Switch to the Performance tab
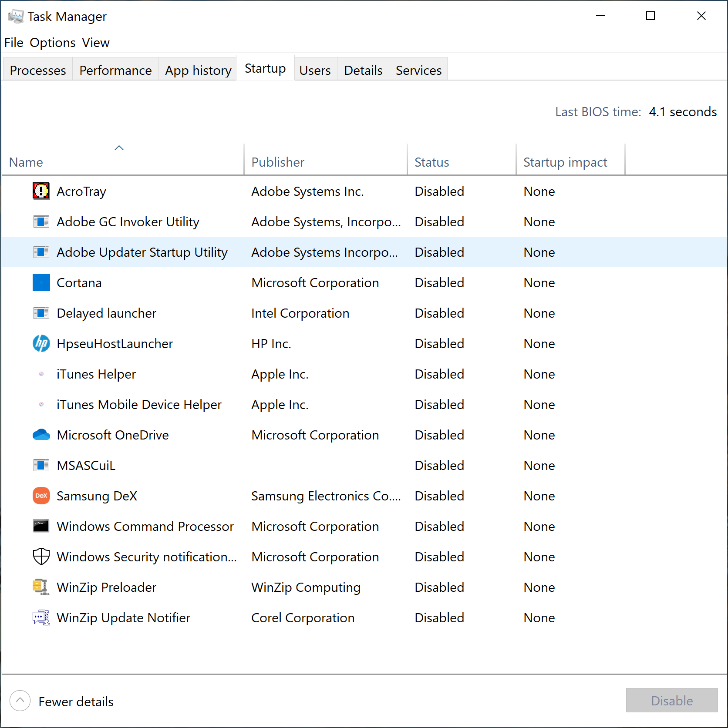 pos(115,70)
